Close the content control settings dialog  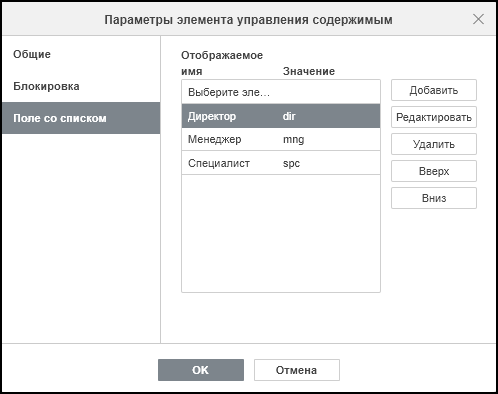[478, 19]
